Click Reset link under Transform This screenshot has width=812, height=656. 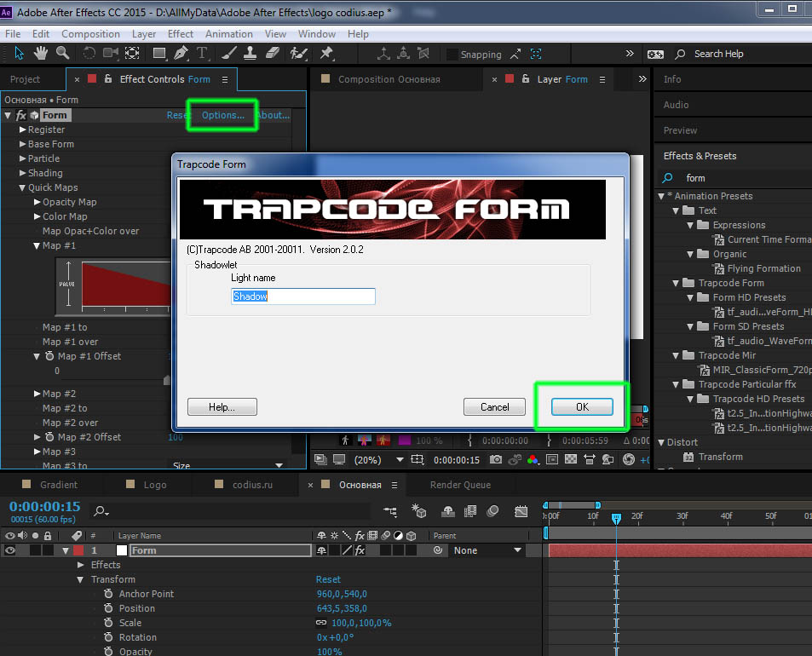click(328, 578)
